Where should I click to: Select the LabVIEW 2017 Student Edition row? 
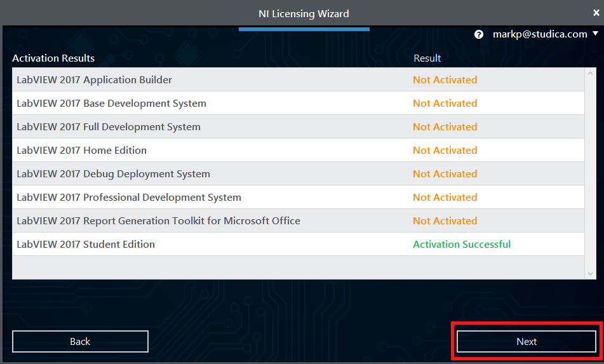(x=298, y=244)
